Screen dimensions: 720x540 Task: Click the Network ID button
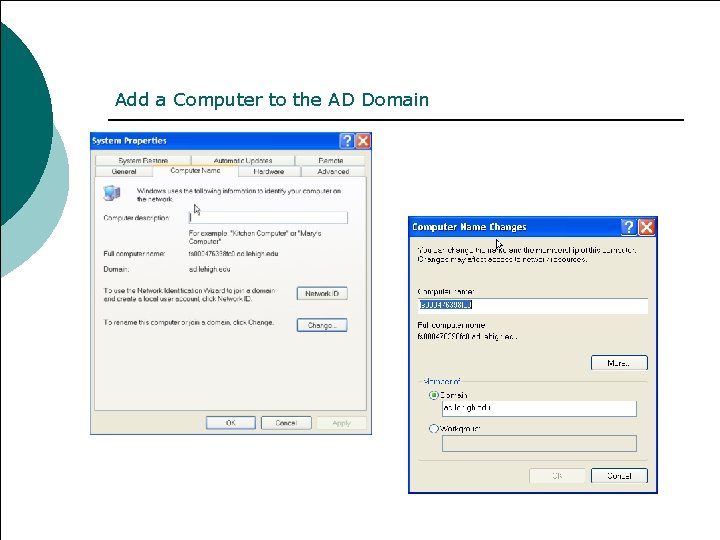click(322, 293)
